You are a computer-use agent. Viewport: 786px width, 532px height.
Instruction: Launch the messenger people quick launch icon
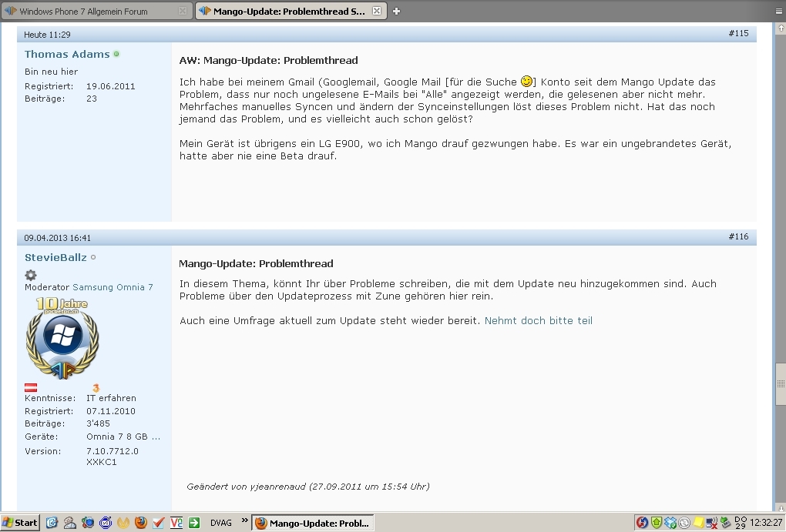[x=69, y=523]
